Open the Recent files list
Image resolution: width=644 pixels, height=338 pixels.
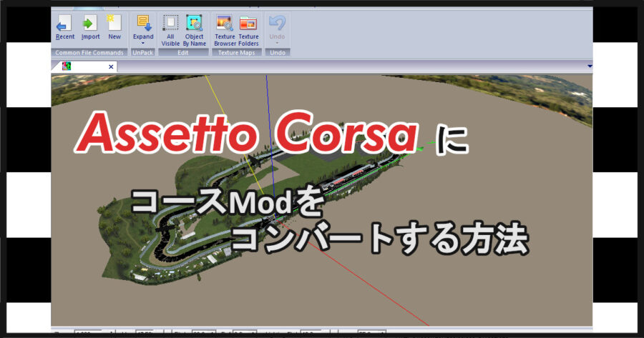[x=65, y=28]
